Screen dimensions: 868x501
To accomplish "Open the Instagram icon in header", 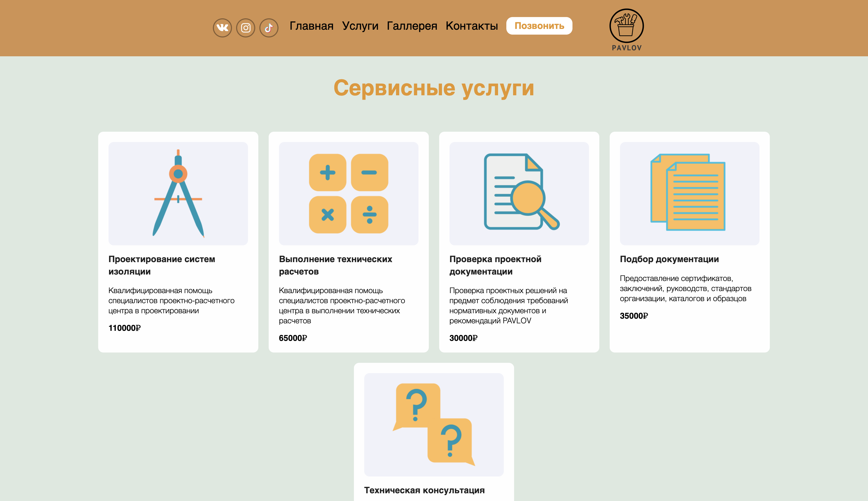I will coord(246,28).
